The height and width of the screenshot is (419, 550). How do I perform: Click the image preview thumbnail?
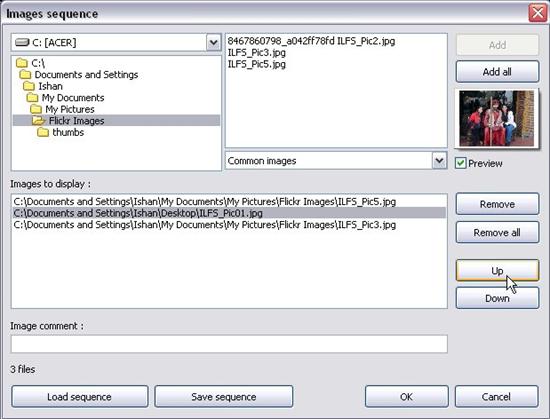click(x=496, y=119)
